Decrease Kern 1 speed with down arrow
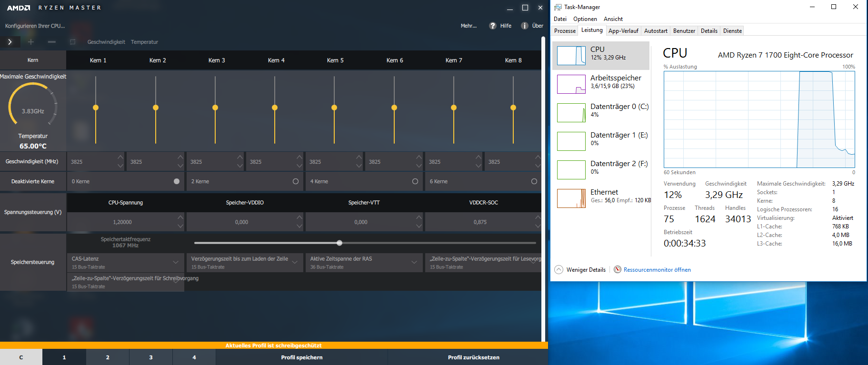The image size is (868, 365). [120, 166]
